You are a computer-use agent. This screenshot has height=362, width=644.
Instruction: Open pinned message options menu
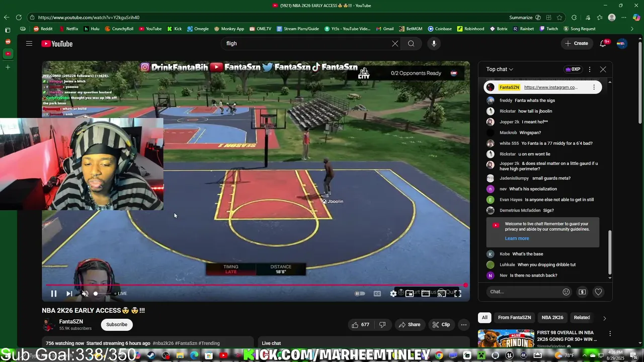[x=594, y=87]
